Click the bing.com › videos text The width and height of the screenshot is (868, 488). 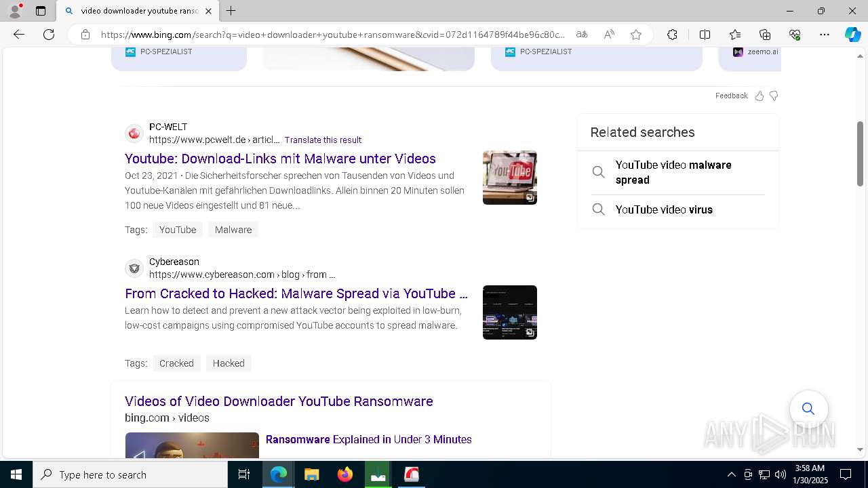pyautogui.click(x=167, y=418)
